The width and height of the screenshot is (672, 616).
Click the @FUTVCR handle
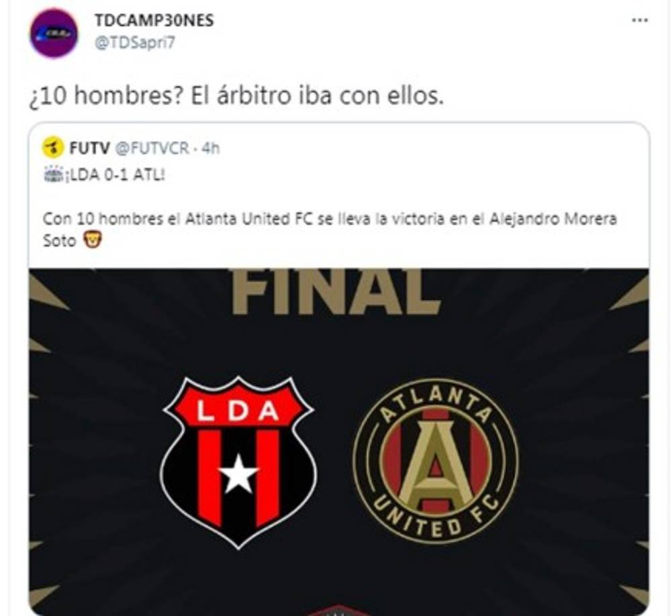[152, 148]
